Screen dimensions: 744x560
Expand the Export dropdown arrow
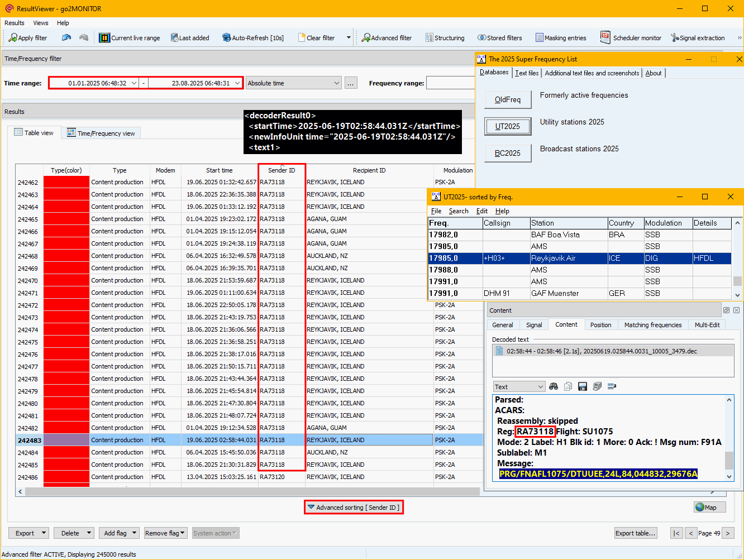(x=44, y=533)
